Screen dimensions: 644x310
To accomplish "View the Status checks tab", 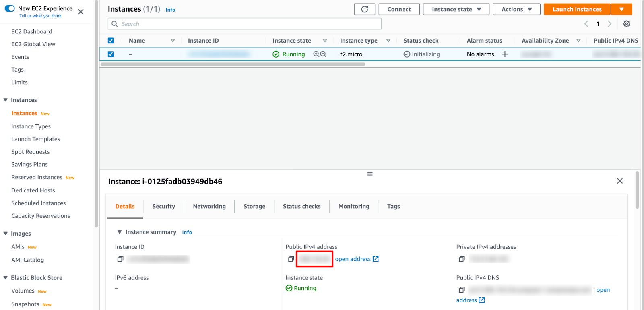I will (302, 206).
